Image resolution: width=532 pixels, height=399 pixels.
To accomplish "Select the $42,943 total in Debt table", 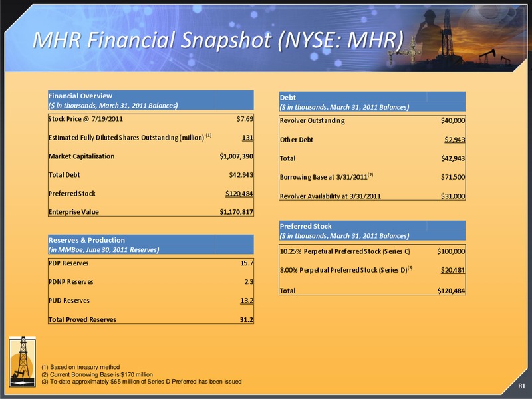I will coord(453,158).
